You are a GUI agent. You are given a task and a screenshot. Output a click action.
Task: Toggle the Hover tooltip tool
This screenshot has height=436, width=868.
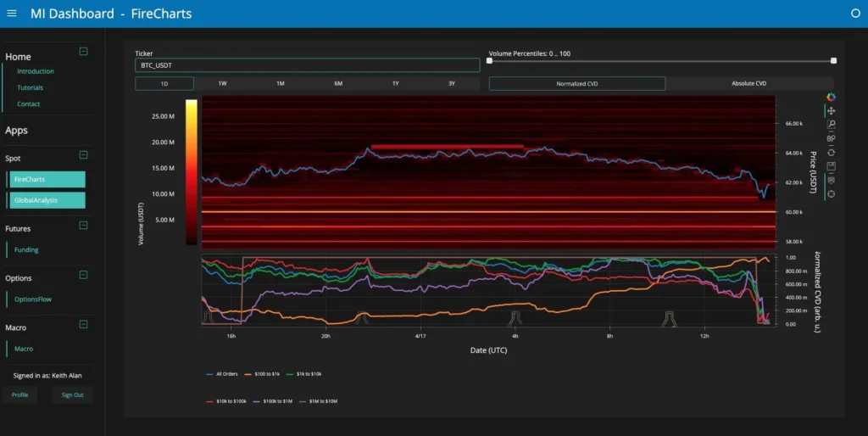[831, 180]
